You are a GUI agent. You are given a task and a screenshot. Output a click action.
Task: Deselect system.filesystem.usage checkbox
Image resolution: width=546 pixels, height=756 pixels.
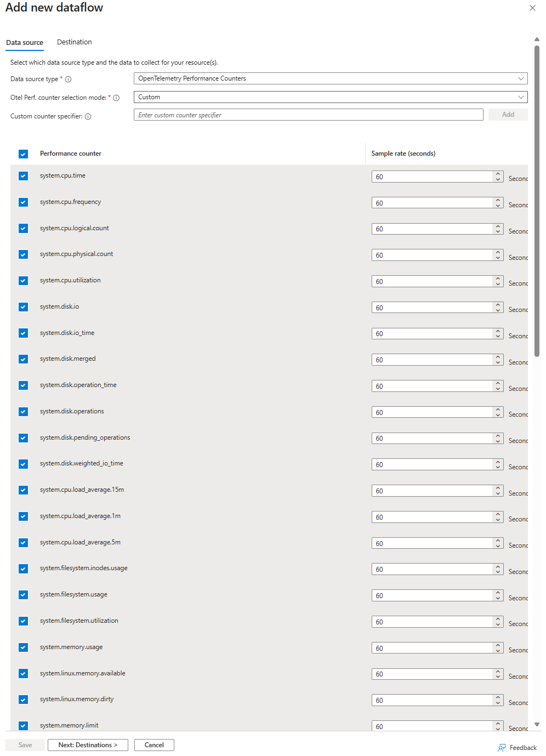[x=23, y=595]
